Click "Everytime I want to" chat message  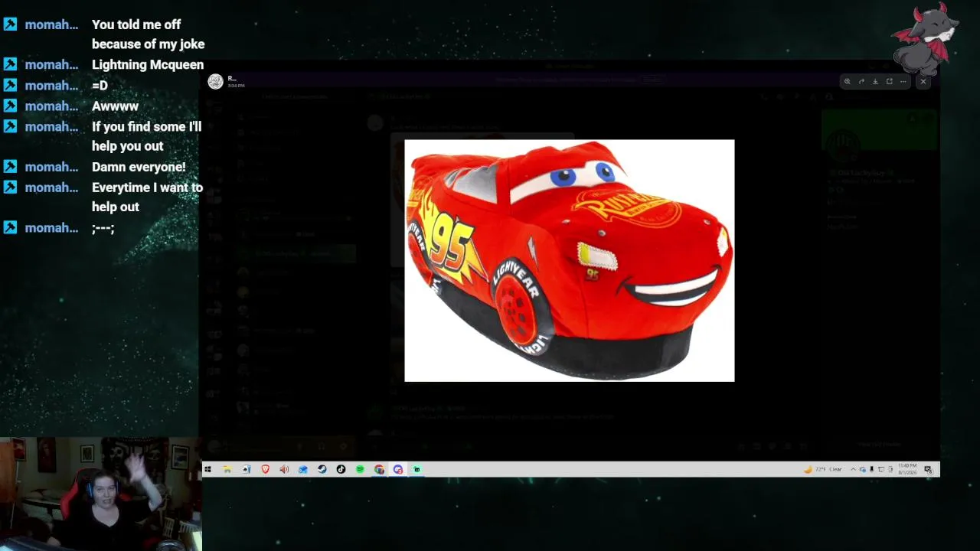coord(147,187)
